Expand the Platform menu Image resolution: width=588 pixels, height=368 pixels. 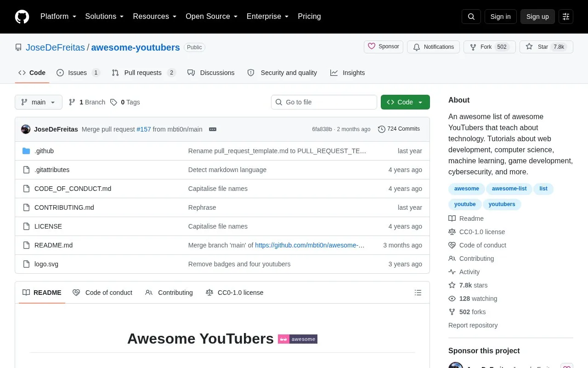[58, 17]
